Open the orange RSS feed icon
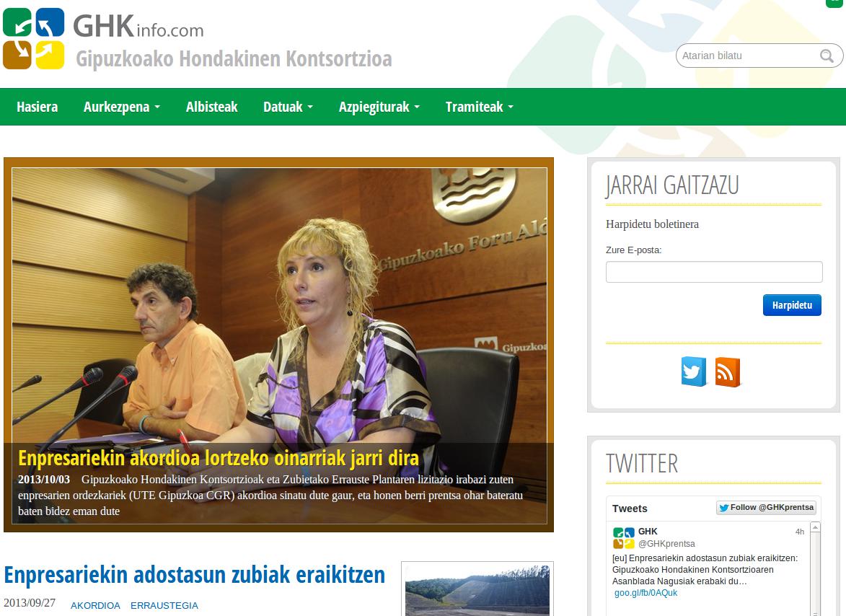Image resolution: width=846 pixels, height=616 pixels. pos(727,372)
